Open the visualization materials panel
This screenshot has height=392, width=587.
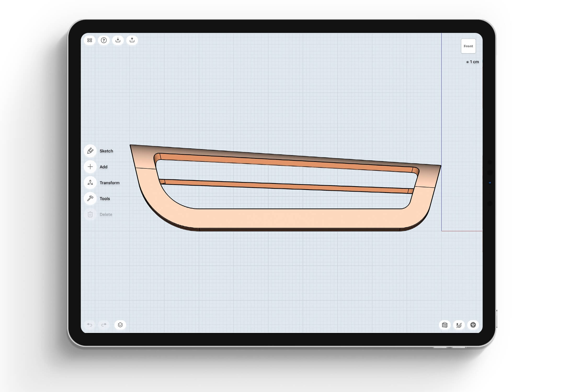444,325
